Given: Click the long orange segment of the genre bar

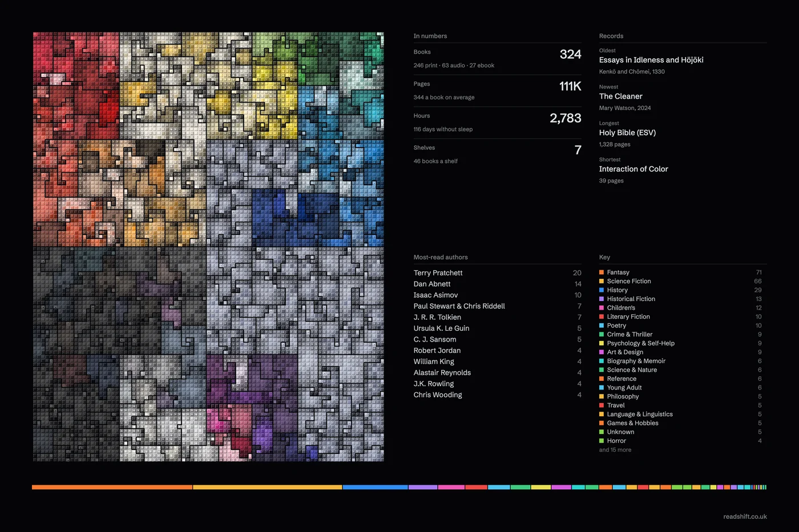Looking at the screenshot, I should 112,488.
